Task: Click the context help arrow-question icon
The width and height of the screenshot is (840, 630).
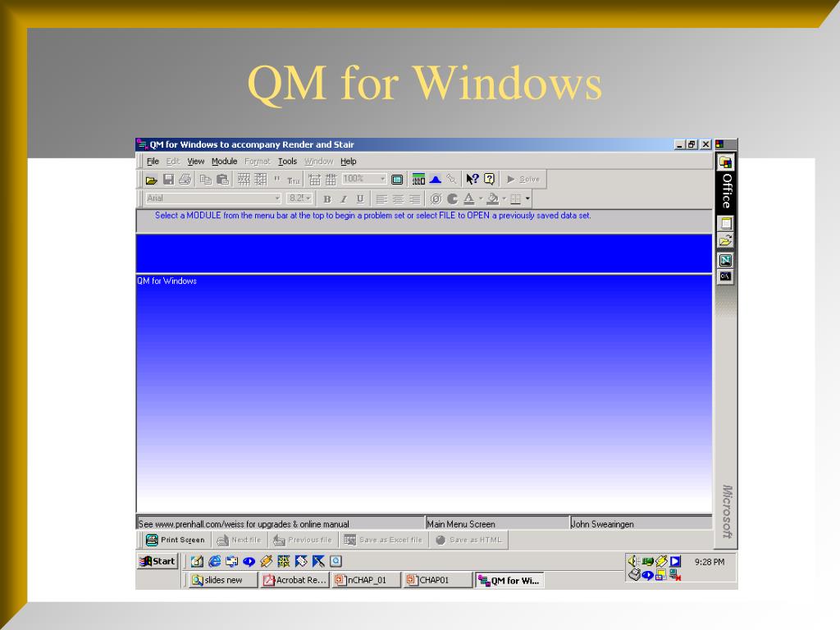Action: (472, 179)
